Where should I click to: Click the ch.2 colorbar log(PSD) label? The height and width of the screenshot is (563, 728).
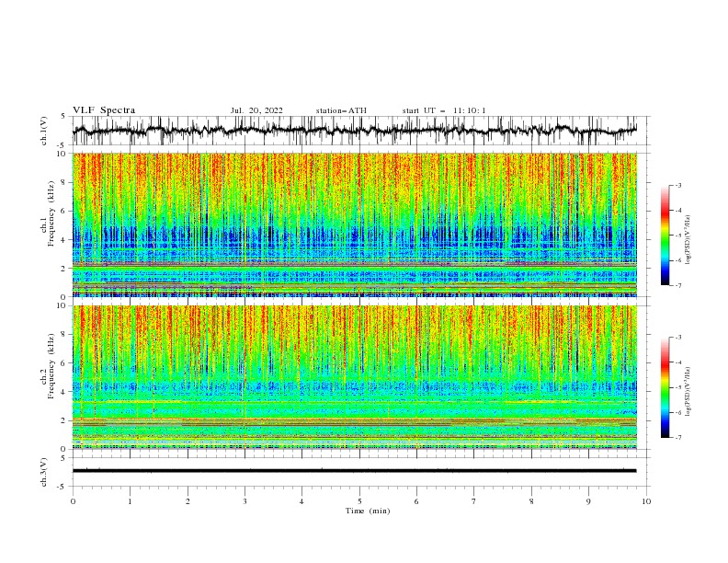coord(688,392)
